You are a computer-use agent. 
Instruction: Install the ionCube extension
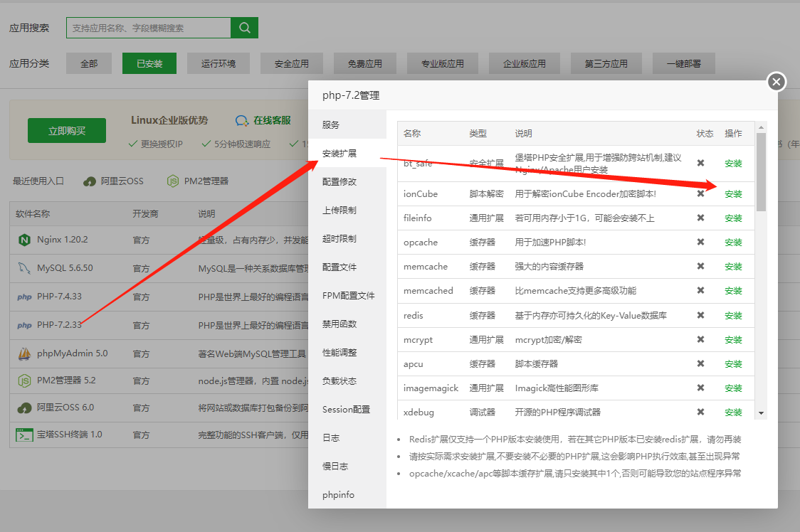coord(733,194)
